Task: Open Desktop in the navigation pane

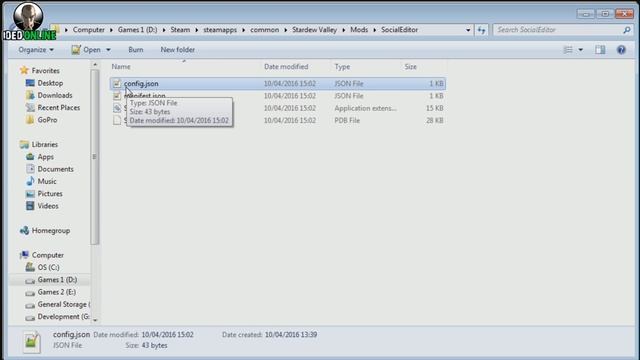Action: 50,83
